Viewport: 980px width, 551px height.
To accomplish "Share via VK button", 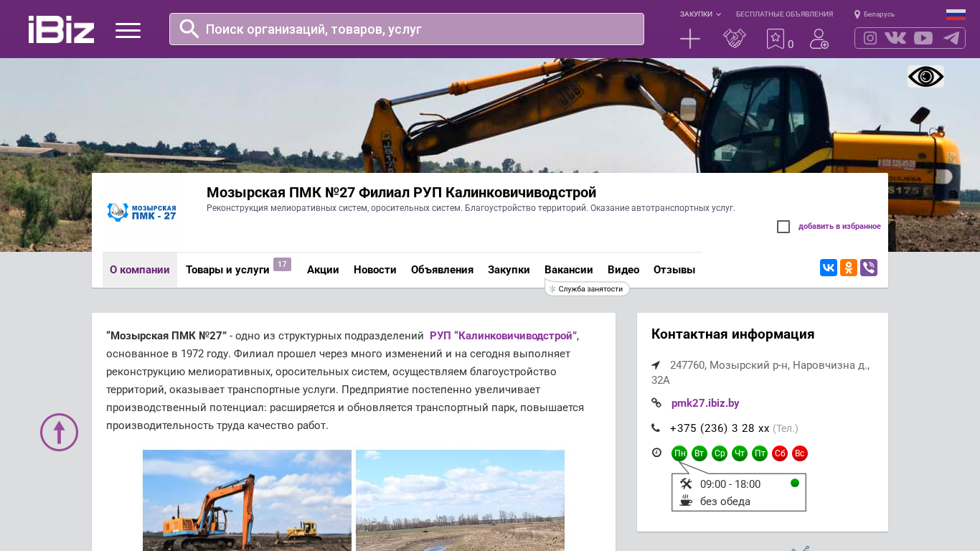I will click(x=829, y=268).
